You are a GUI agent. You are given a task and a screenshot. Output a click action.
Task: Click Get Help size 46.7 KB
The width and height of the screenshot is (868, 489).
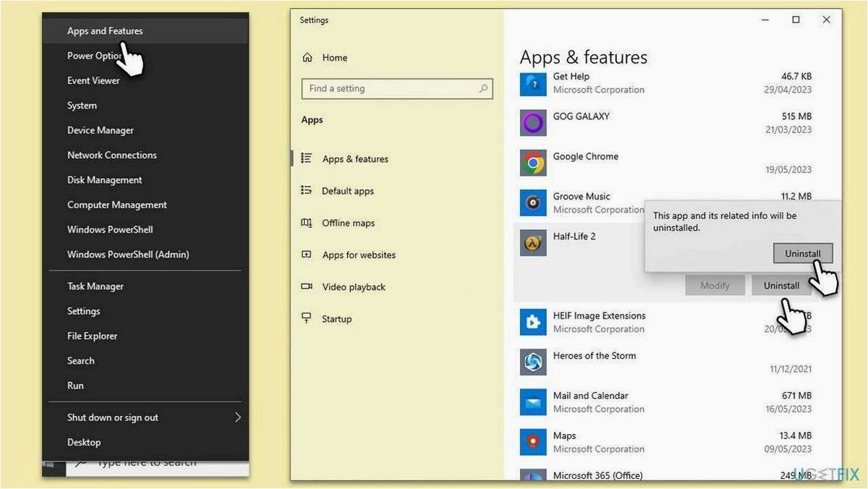pyautogui.click(x=796, y=76)
